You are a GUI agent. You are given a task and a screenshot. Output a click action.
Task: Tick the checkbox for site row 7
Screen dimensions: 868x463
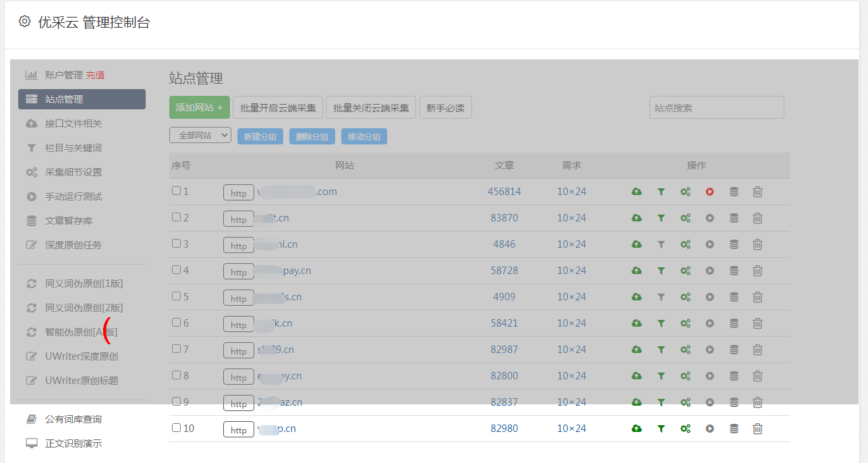tap(176, 349)
